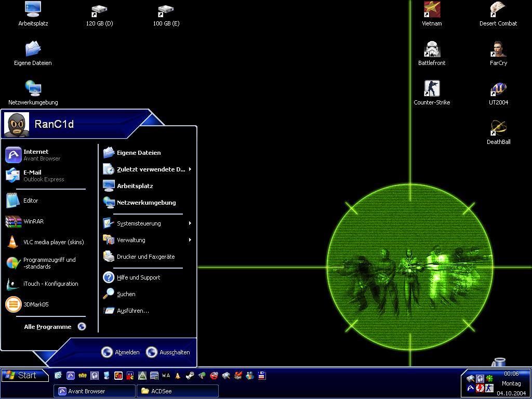Click the magnifier drive tray icon

[471, 378]
